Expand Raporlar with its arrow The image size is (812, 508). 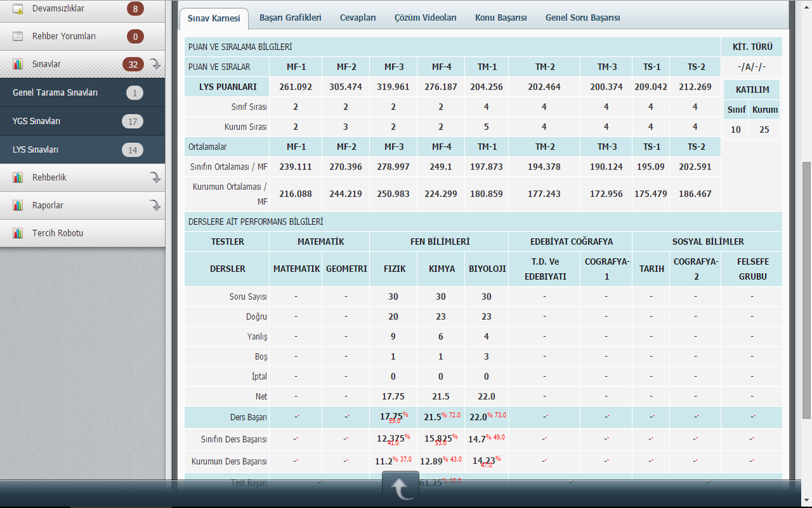click(155, 206)
